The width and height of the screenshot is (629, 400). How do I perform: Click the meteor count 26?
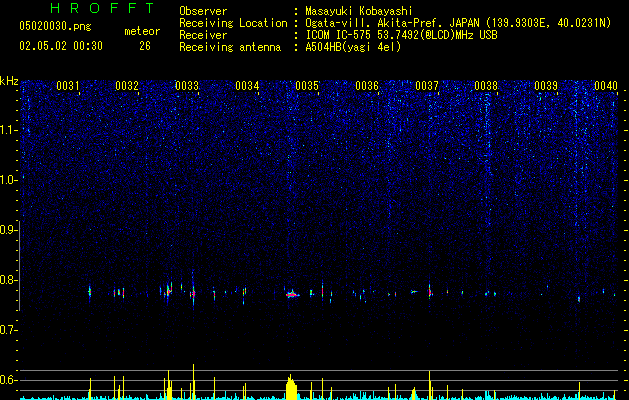(145, 46)
